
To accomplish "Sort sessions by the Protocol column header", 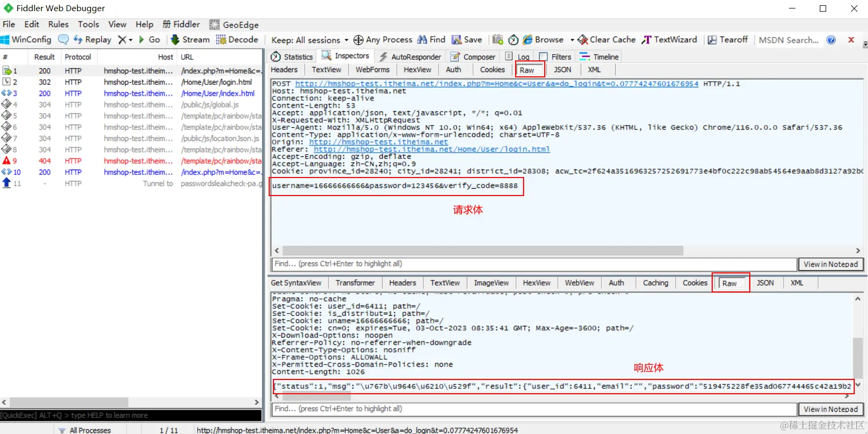I will click(78, 57).
